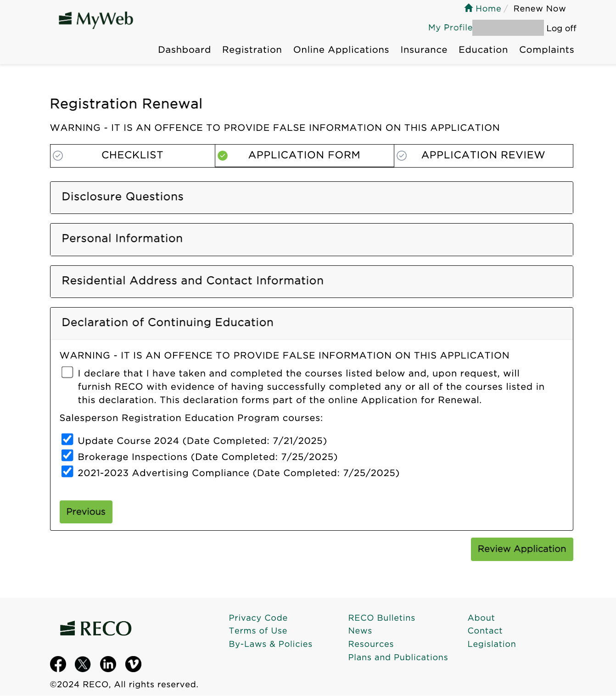Uncheck Update Course 2024
The height and width of the screenshot is (696, 616).
(x=67, y=439)
